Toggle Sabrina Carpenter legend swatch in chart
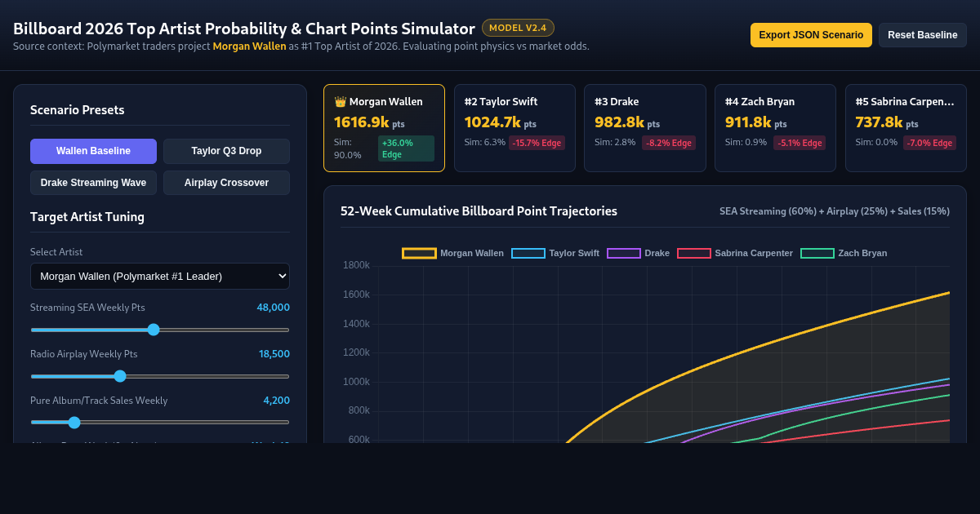Image resolution: width=980 pixels, height=514 pixels. (x=693, y=253)
